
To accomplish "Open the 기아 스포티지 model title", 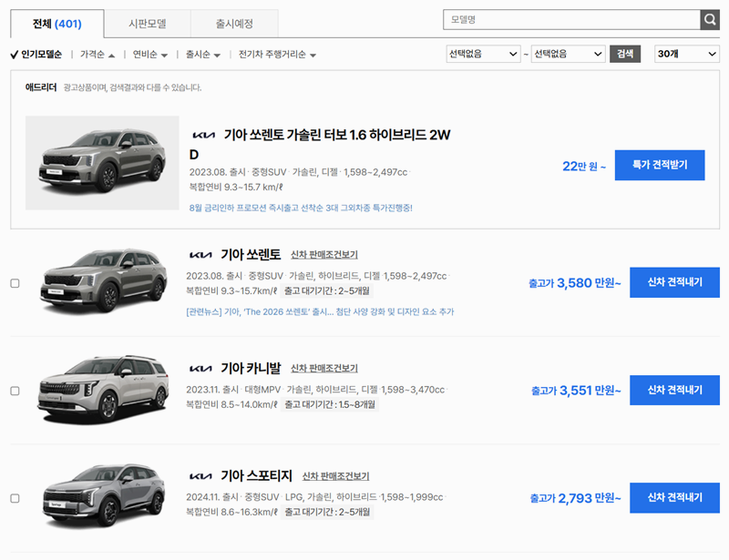I will coord(257,476).
